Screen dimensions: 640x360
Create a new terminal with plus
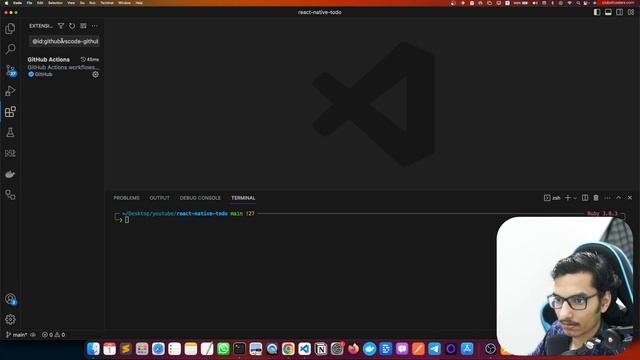pyautogui.click(x=567, y=198)
